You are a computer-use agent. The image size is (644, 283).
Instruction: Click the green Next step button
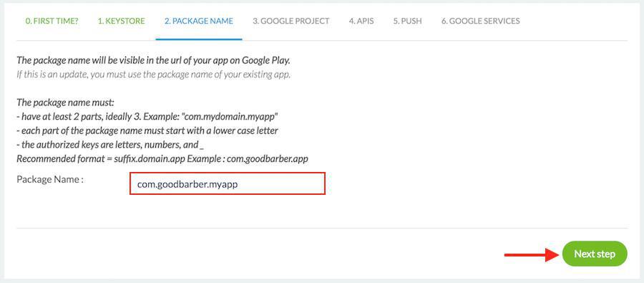point(595,254)
